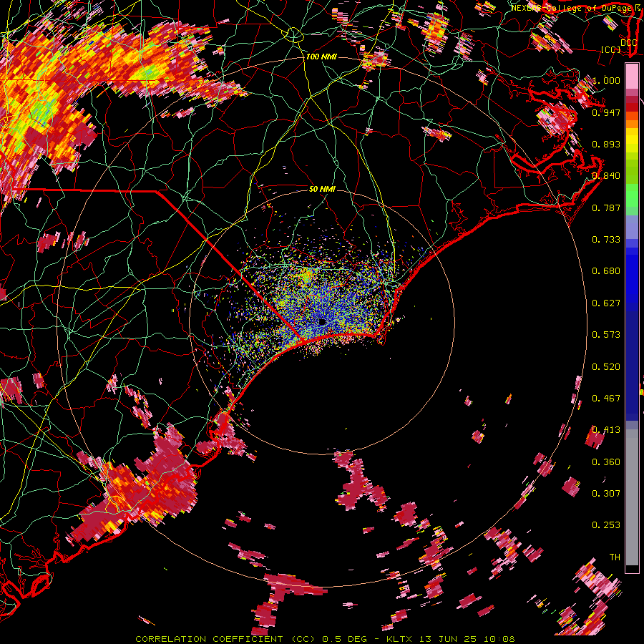Click the 1.000 color scale value
The height and width of the screenshot is (644, 644).
pyautogui.click(x=606, y=80)
